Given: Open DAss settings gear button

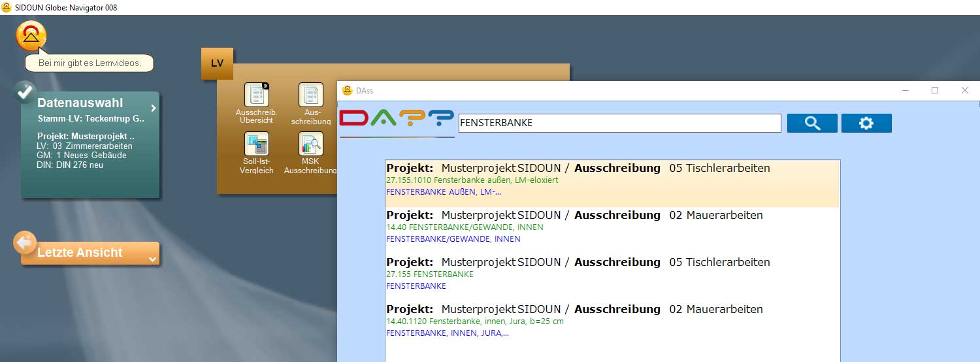Looking at the screenshot, I should click(x=866, y=123).
